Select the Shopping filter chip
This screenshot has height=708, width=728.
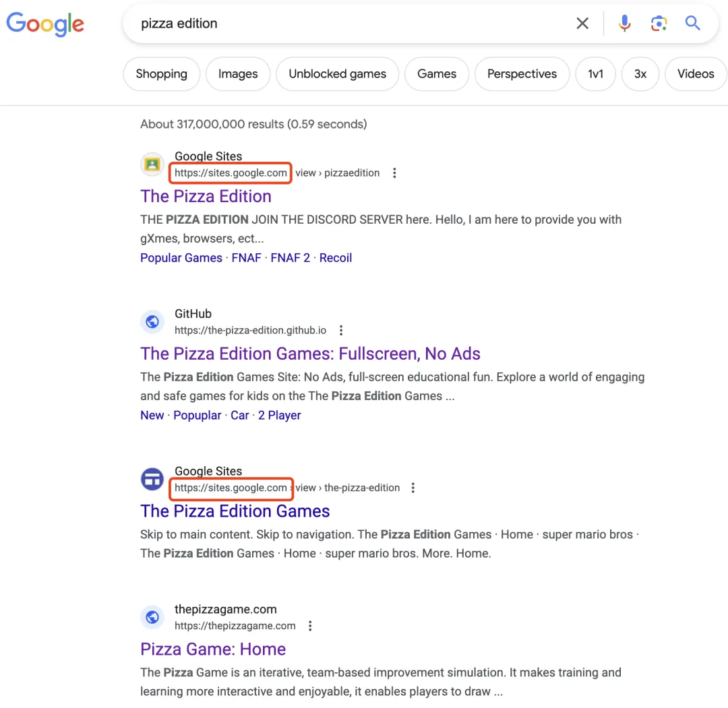pos(161,74)
